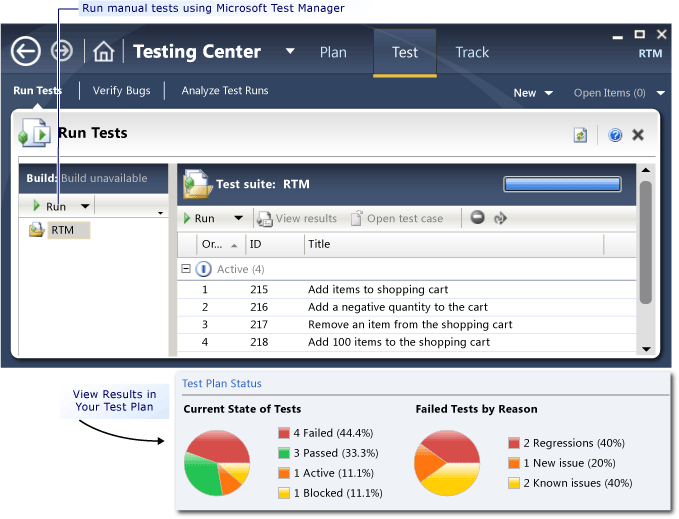
Task: Click the Back arrow navigation icon
Action: [26, 51]
